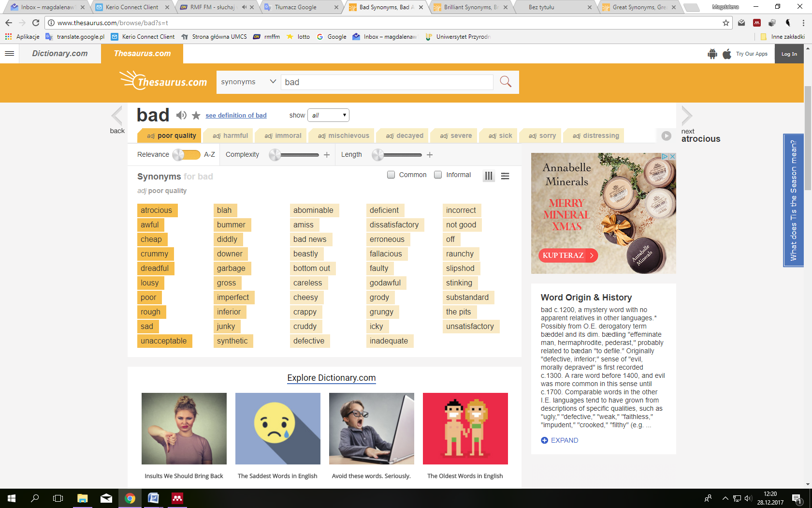The height and width of the screenshot is (508, 812).
Task: Click the Complexity slider handle
Action: [x=275, y=155]
